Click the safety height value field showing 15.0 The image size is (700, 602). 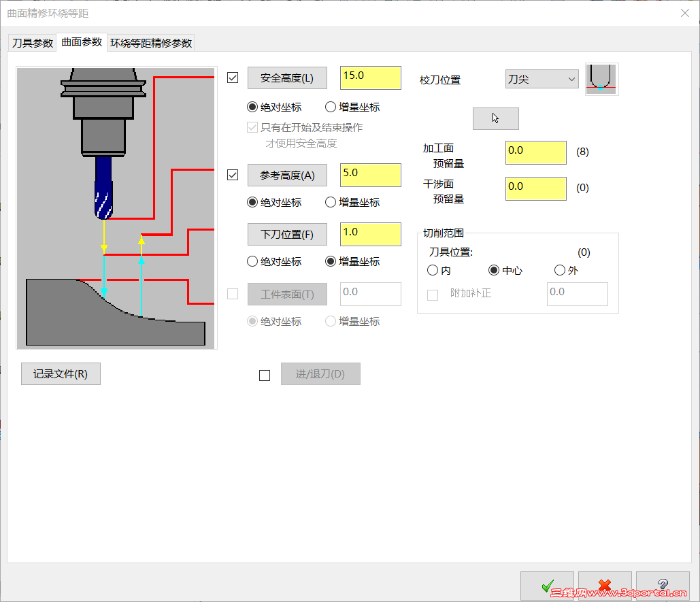coord(370,78)
